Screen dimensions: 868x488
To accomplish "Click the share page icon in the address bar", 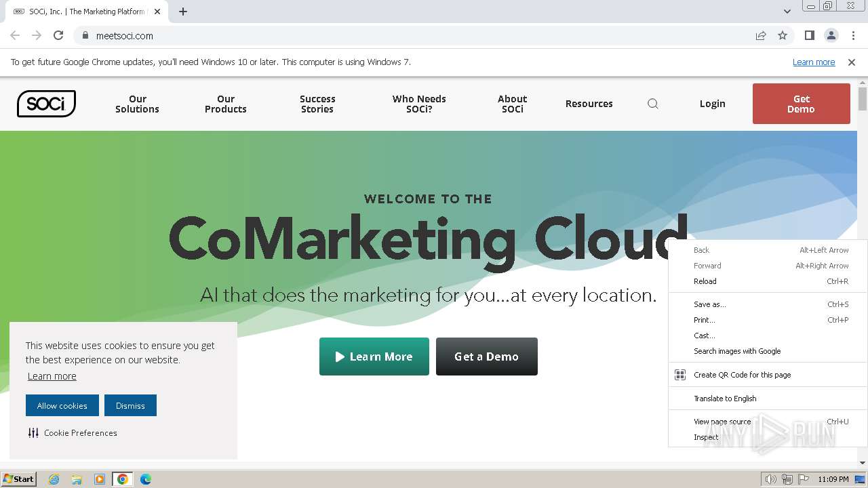I will pos(761,35).
